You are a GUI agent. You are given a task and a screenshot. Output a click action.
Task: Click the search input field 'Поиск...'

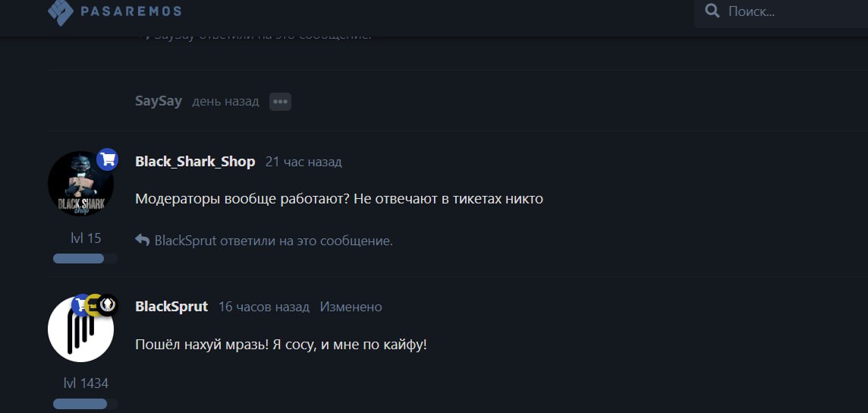tap(795, 11)
